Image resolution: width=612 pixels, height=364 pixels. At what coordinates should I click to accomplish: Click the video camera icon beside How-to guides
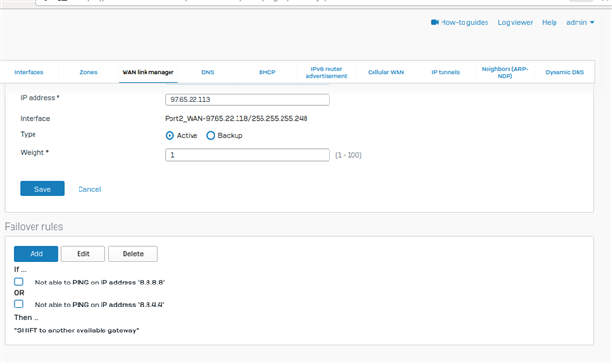[x=435, y=22]
